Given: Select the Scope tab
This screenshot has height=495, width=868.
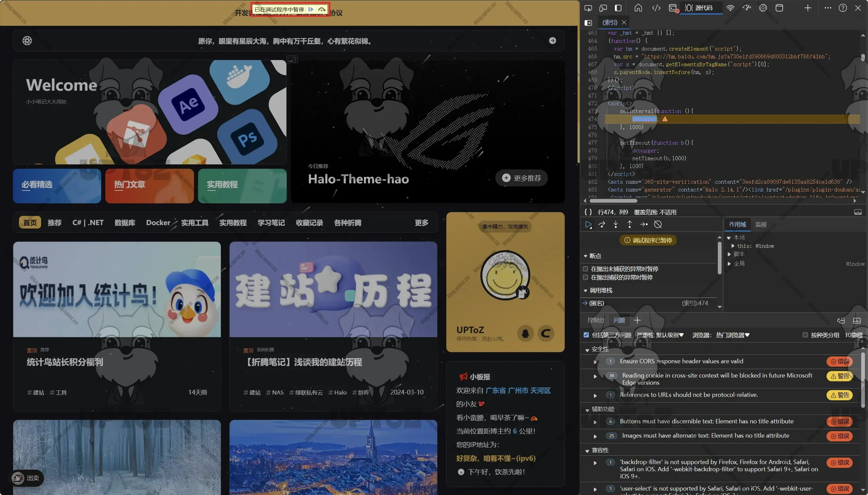Looking at the screenshot, I should click(738, 225).
